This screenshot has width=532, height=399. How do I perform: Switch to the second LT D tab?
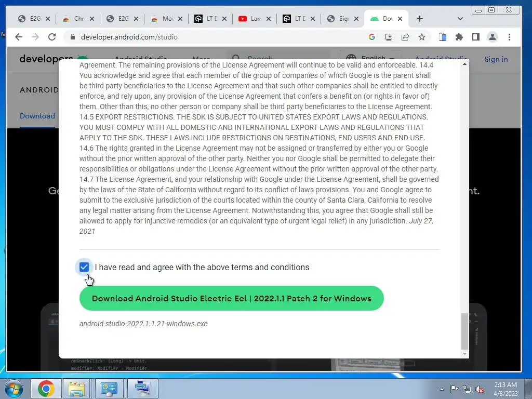coord(299,19)
